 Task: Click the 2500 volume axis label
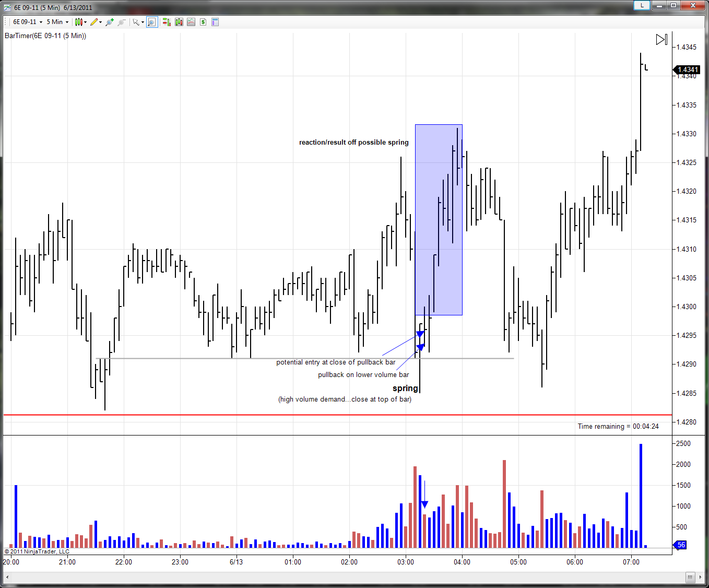click(x=683, y=443)
